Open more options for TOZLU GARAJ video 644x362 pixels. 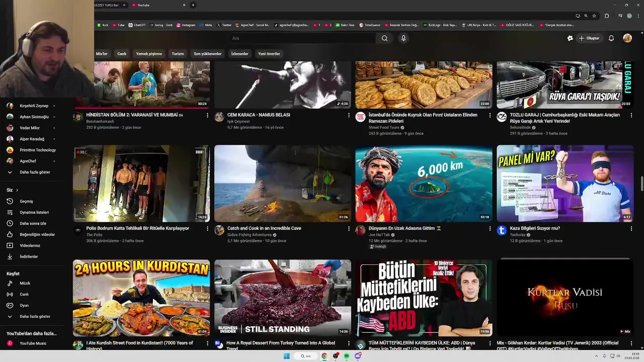pos(631,115)
